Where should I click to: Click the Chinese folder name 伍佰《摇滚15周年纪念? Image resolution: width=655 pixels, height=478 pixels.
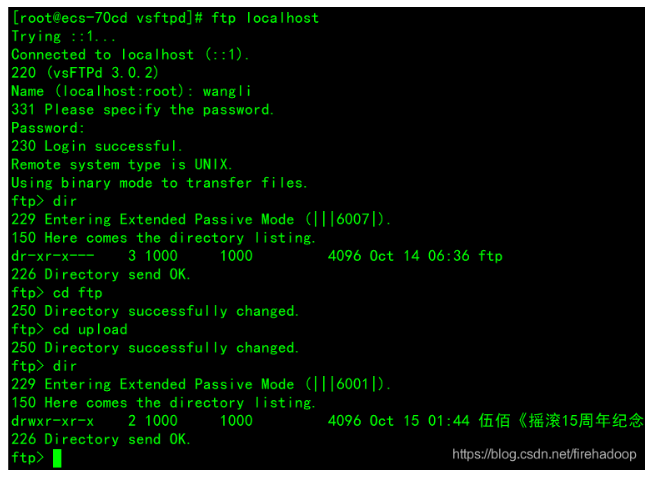(x=561, y=420)
